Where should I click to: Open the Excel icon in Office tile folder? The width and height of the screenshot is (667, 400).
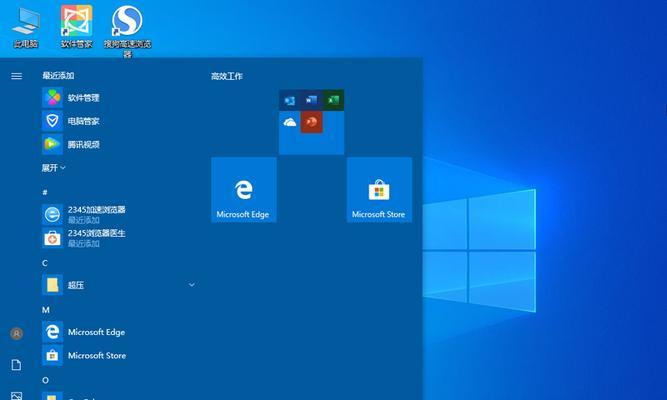333,100
